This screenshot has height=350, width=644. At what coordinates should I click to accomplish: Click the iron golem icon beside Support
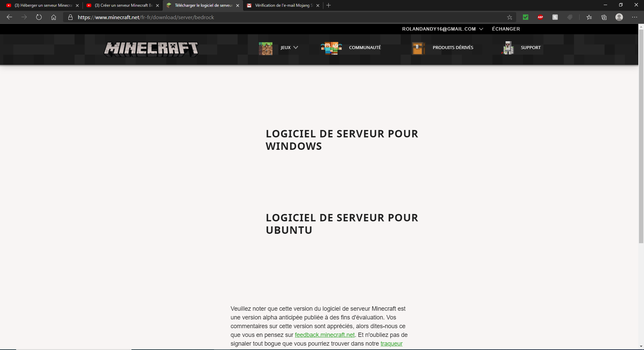click(x=508, y=48)
